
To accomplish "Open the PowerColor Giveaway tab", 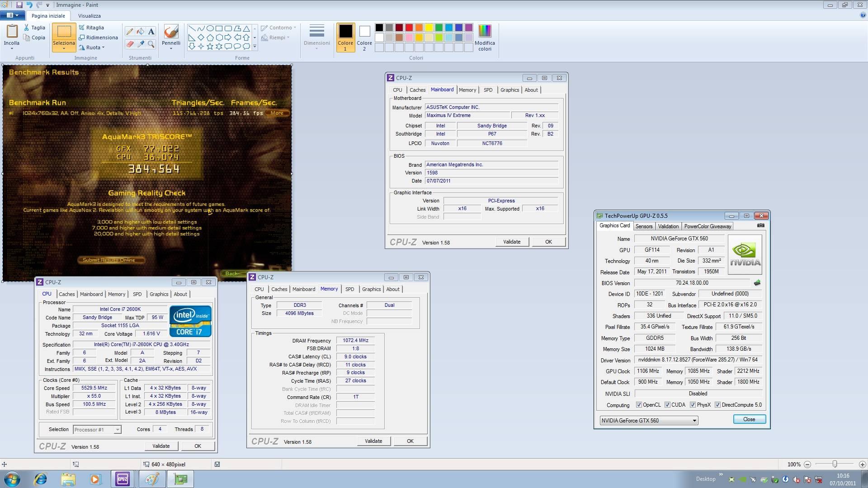I will [x=708, y=226].
